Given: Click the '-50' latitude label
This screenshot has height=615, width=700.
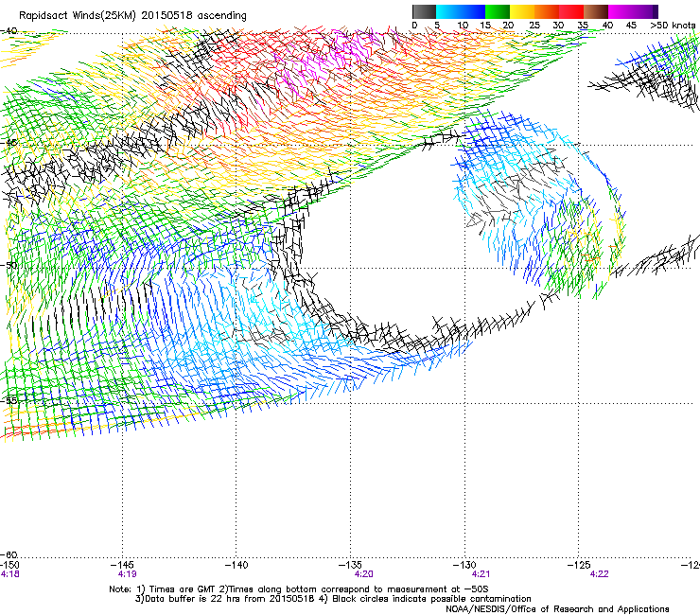Looking at the screenshot, I should click(x=9, y=265).
